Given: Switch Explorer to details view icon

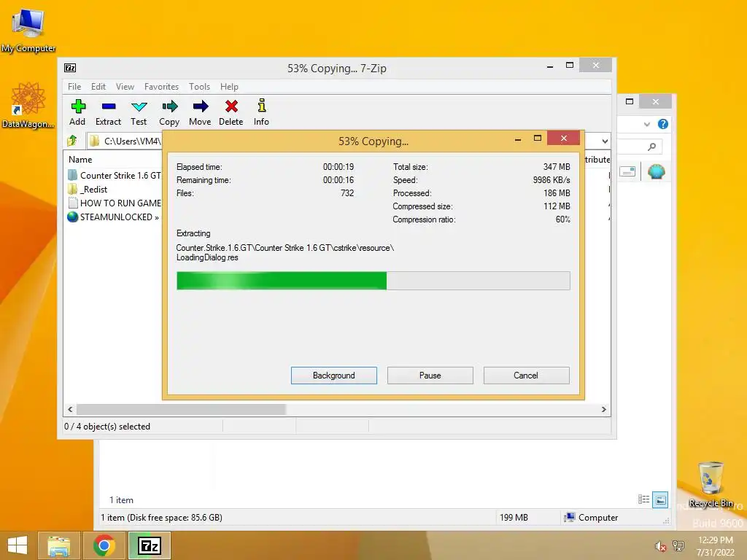Looking at the screenshot, I should click(643, 499).
